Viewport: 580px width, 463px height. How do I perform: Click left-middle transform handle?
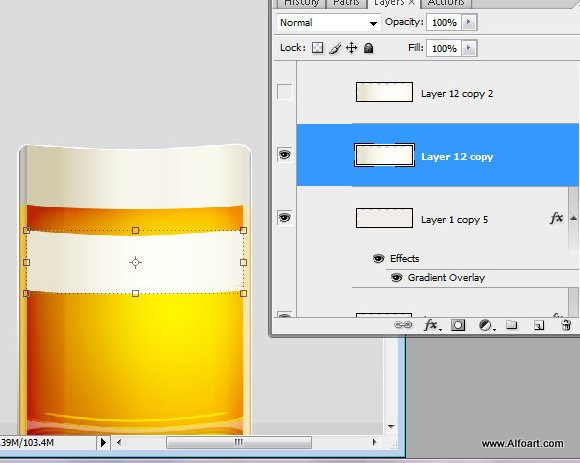point(26,262)
